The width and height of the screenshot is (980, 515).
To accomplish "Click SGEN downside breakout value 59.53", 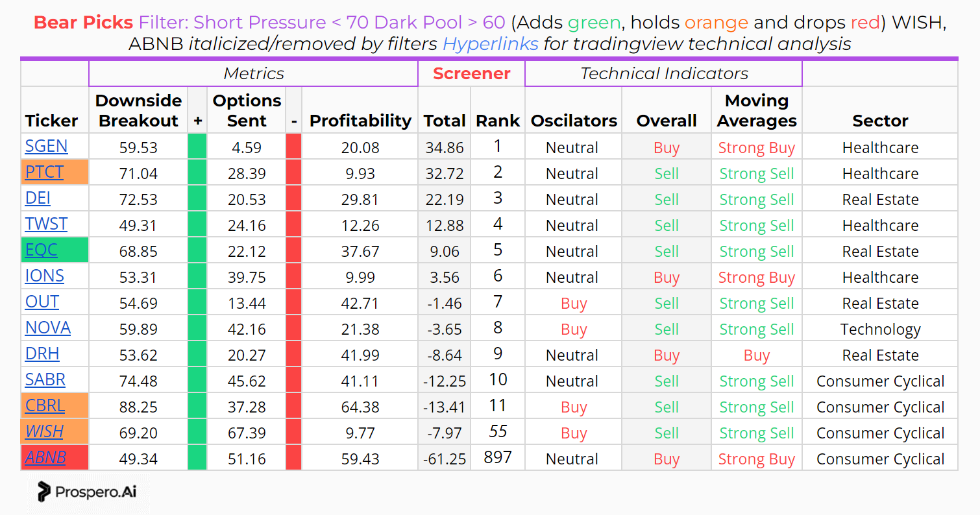I will coord(138,147).
